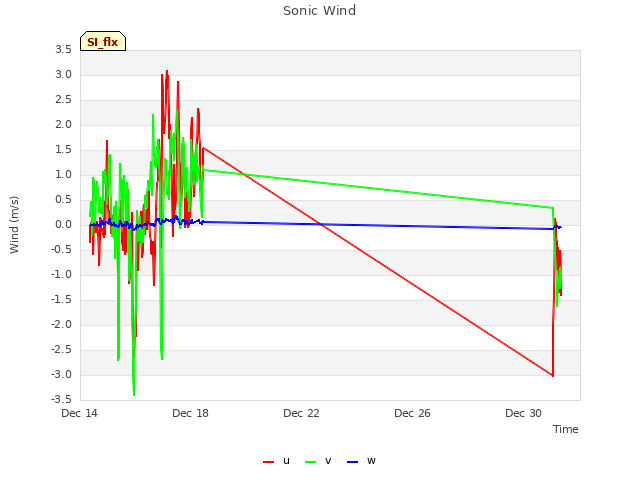Click the -1.5 y-axis tick label
Screen dimensions: 640x480
click(x=62, y=300)
